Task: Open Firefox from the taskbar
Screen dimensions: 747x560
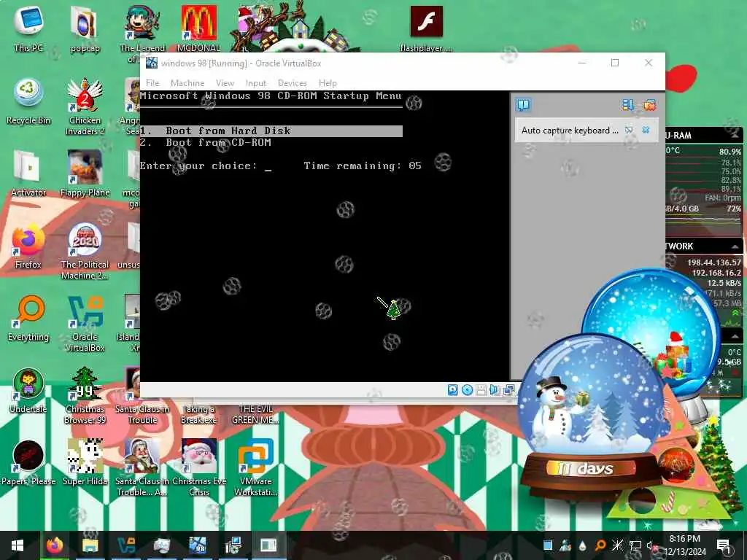Action: click(x=54, y=545)
